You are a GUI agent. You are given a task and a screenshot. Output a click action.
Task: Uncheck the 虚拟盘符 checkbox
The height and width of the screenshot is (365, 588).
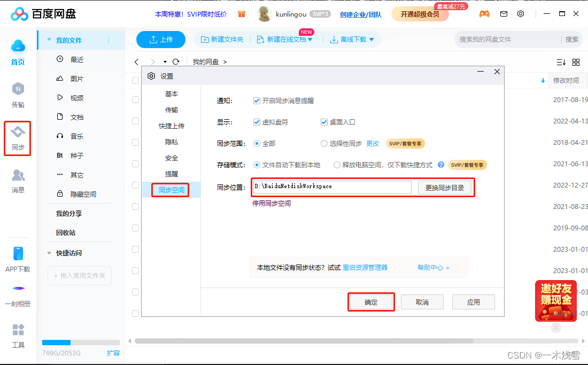click(257, 122)
